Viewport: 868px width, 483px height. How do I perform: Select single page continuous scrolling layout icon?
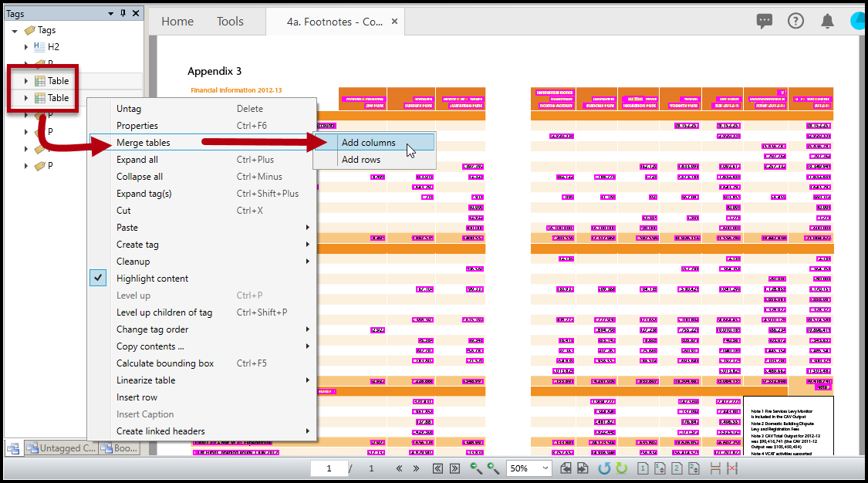pyautogui.click(x=660, y=468)
